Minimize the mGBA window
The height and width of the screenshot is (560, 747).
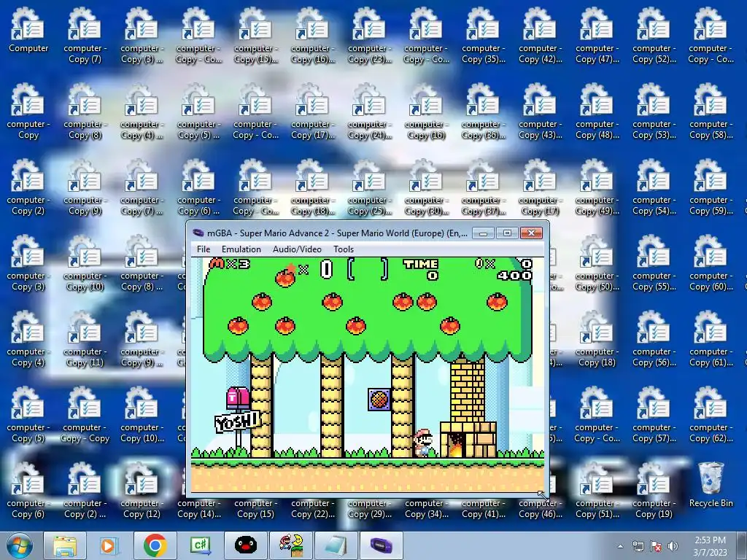[x=483, y=233]
